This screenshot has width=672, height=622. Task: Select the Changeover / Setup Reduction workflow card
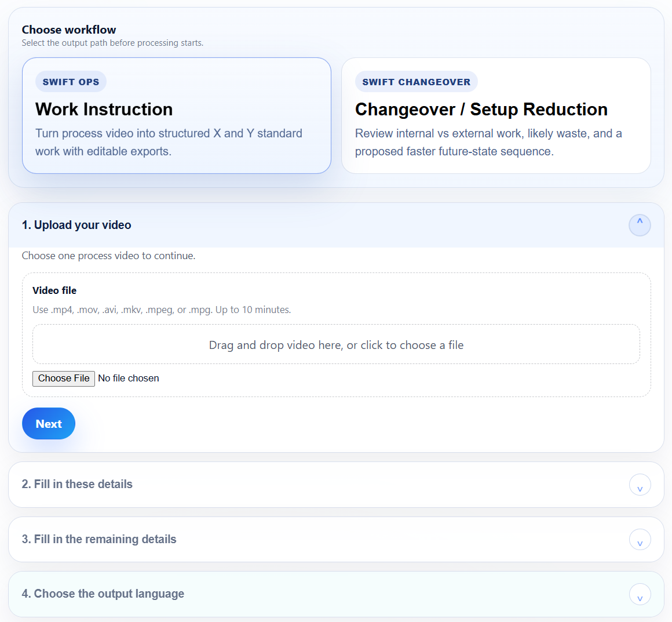496,115
